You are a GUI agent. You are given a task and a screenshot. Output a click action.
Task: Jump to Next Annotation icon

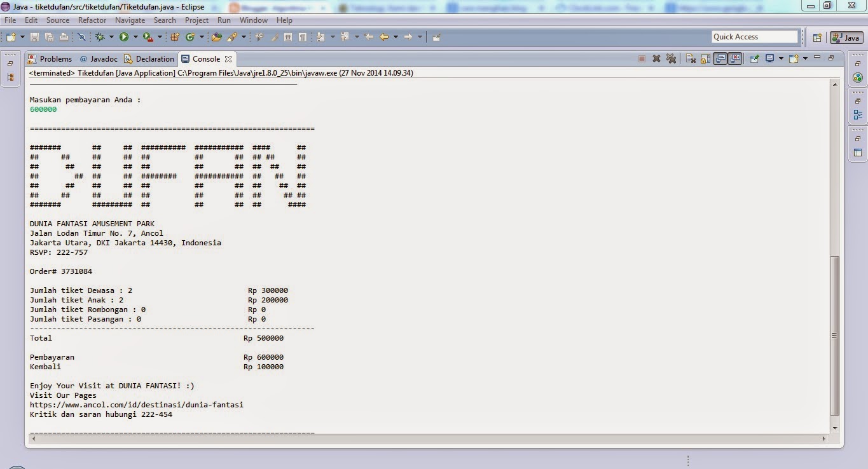click(320, 37)
